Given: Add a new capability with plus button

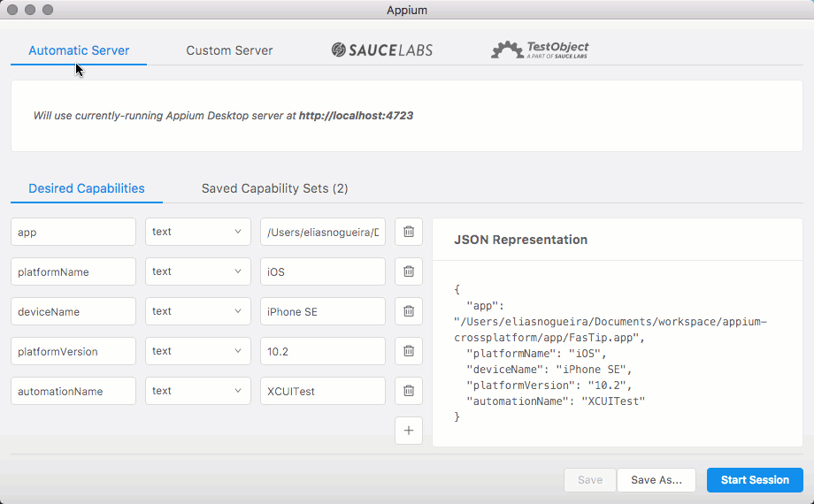Looking at the screenshot, I should pyautogui.click(x=409, y=431).
